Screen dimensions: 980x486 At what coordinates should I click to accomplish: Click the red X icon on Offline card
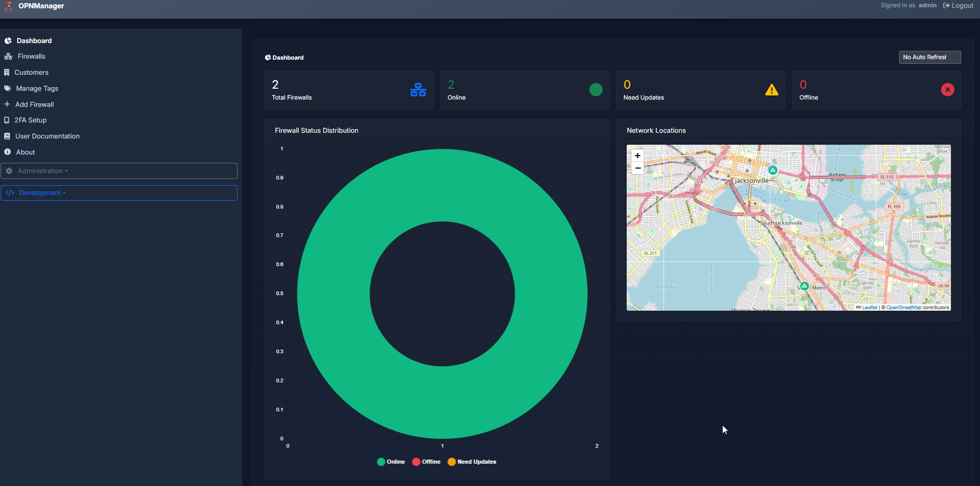(948, 90)
